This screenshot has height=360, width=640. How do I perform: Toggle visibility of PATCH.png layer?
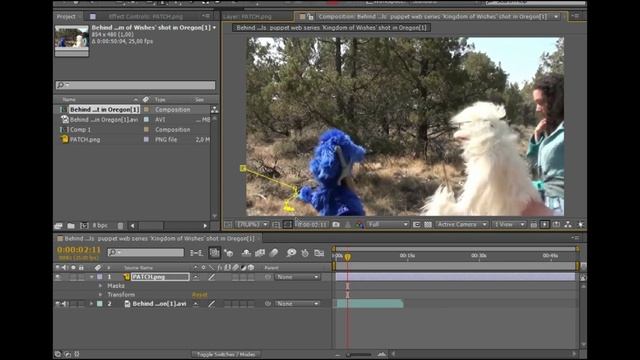click(58, 277)
